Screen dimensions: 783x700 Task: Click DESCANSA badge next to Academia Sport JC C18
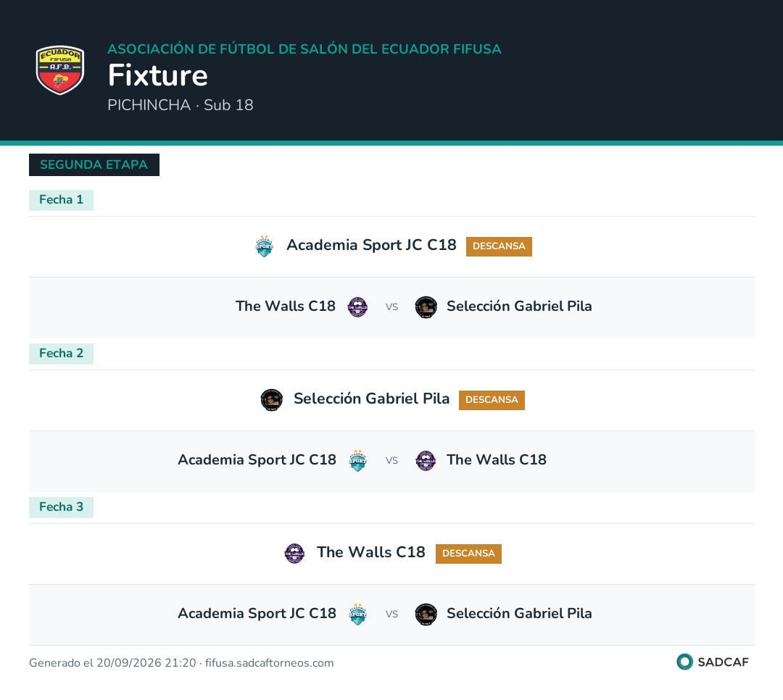pos(499,246)
